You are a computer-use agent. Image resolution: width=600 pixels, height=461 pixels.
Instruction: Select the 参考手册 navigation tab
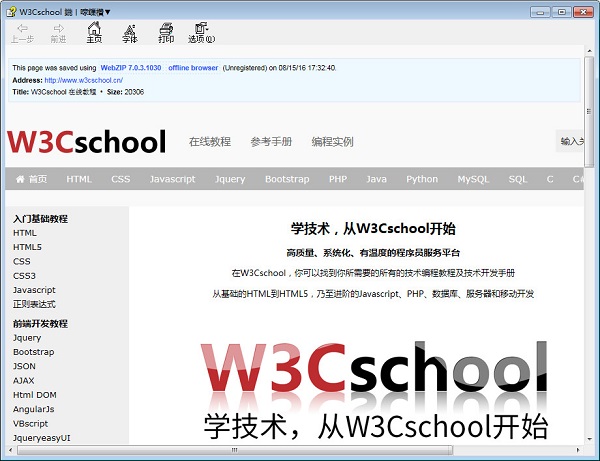pos(271,142)
